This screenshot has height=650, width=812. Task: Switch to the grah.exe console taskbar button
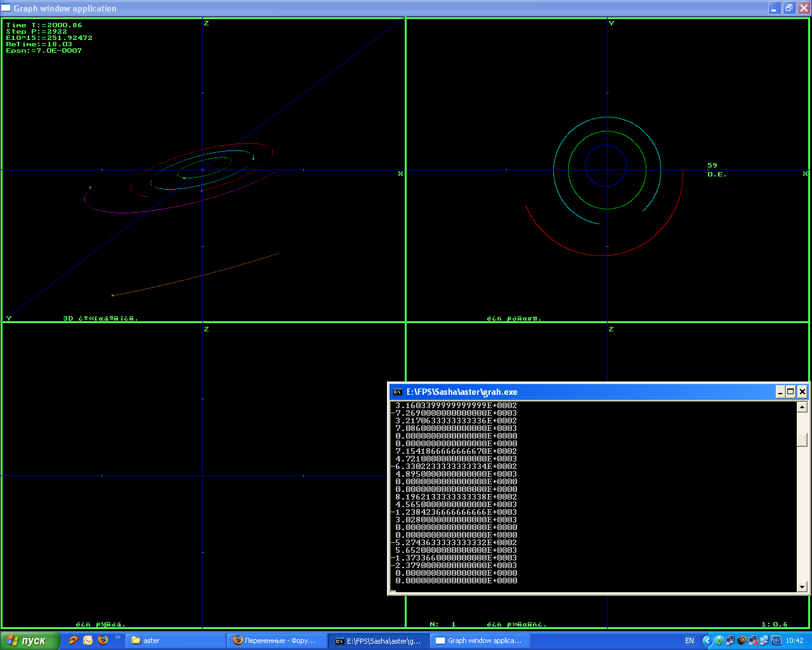(379, 640)
